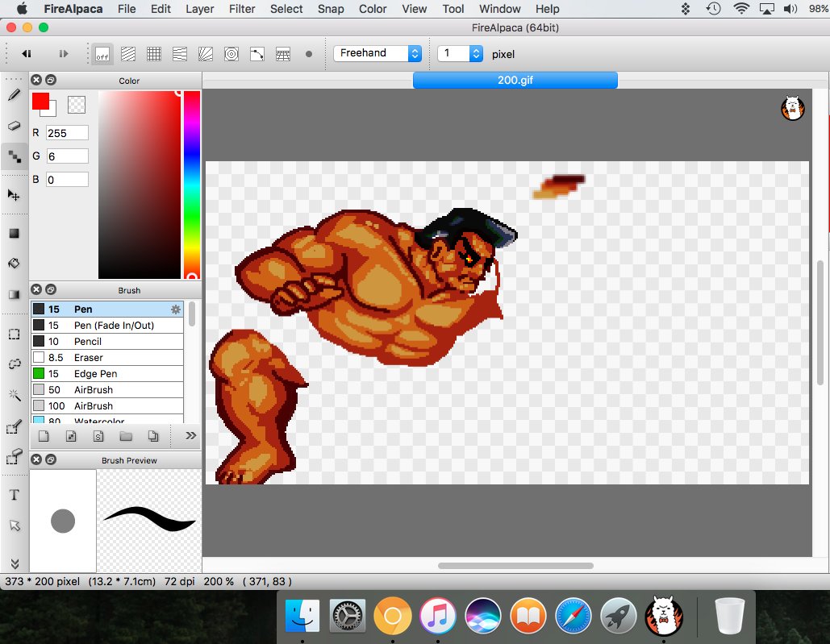The image size is (830, 644).
Task: Click the duplicate brush icon
Action: coord(153,436)
